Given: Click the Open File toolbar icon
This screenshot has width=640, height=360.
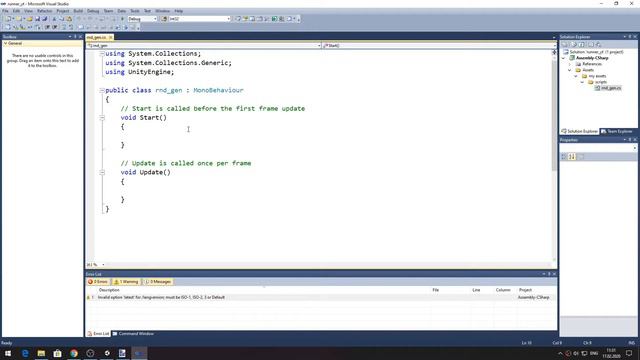Looking at the screenshot, I should pyautogui.click(x=30, y=19).
